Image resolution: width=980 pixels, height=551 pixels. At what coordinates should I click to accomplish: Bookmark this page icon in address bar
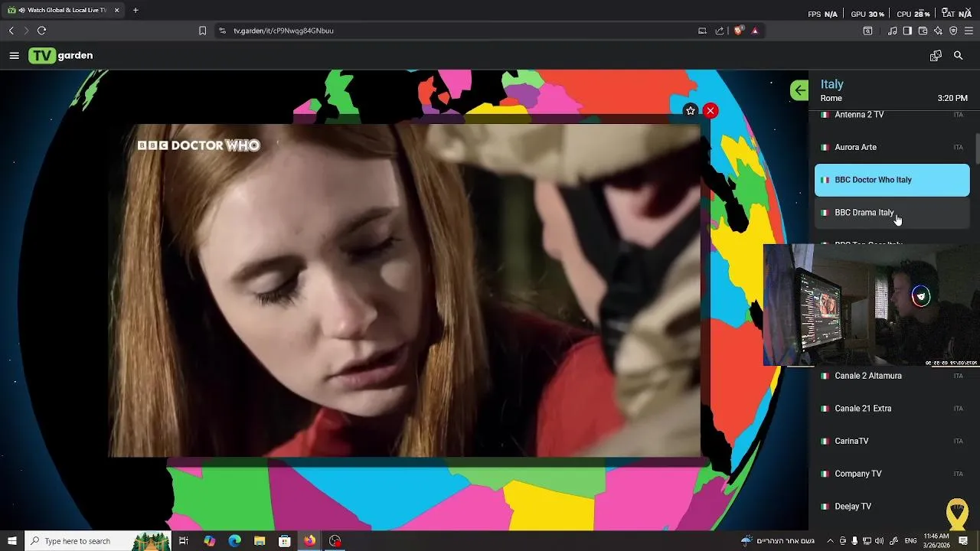coord(202,31)
